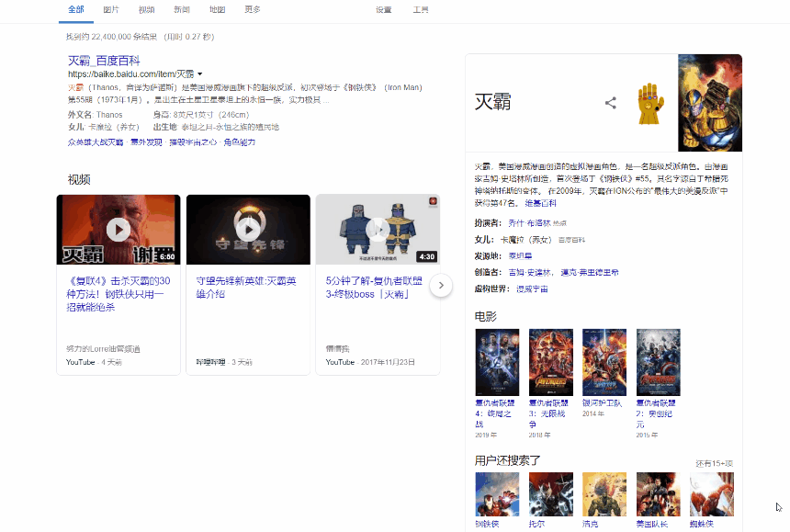
Task: Click the 卡魔拉（养女） daughter text in panel
Action: pyautogui.click(x=526, y=240)
